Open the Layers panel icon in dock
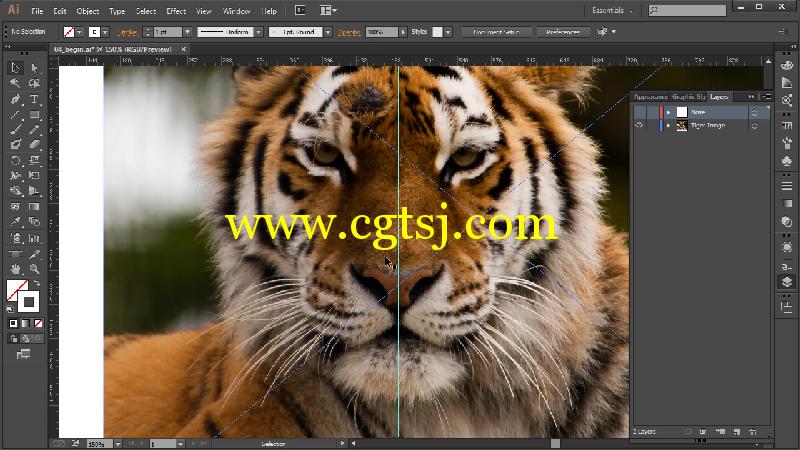 [787, 282]
